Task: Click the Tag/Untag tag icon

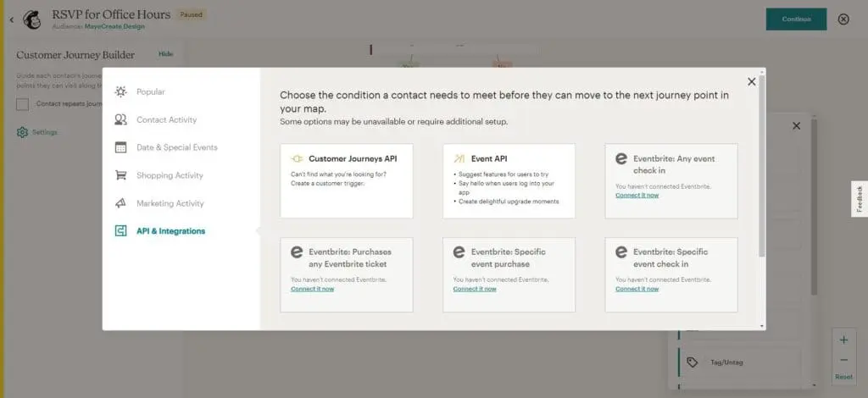Action: (693, 362)
